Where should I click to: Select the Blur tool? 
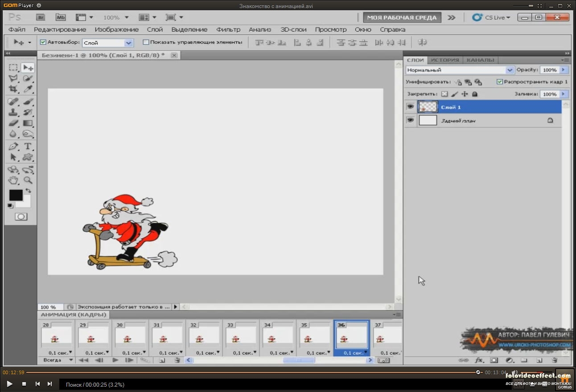(13, 134)
